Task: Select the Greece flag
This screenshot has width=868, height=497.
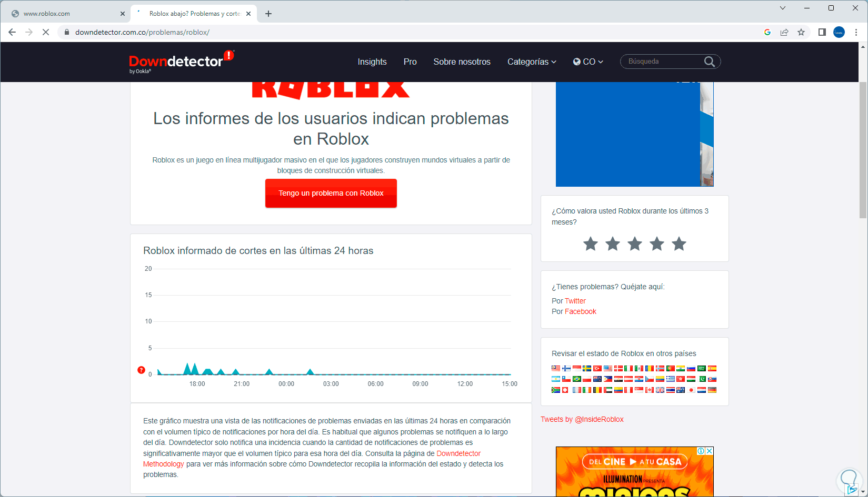Action: click(x=671, y=379)
